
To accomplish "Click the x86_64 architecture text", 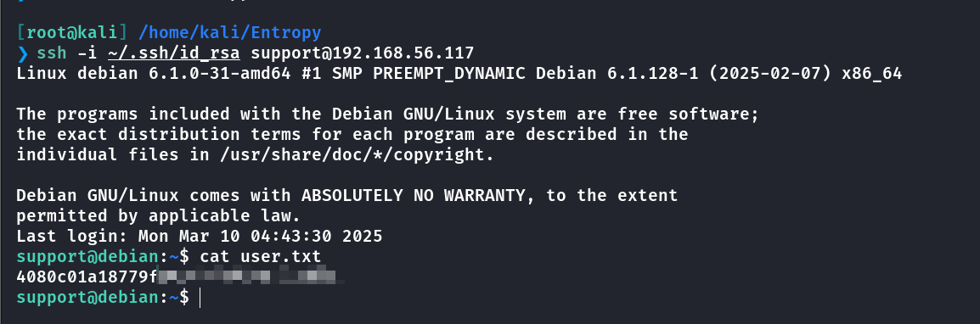I will click(x=872, y=74).
